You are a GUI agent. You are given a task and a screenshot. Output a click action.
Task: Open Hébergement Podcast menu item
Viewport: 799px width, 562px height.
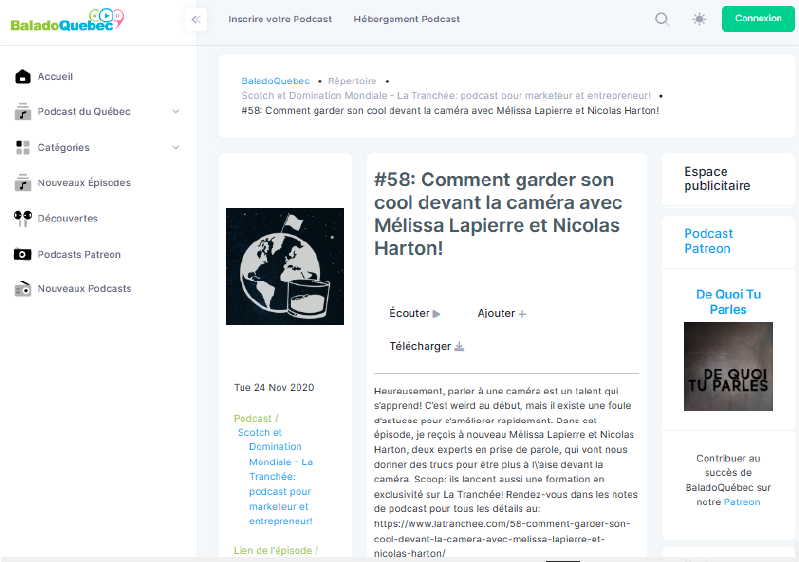click(407, 19)
